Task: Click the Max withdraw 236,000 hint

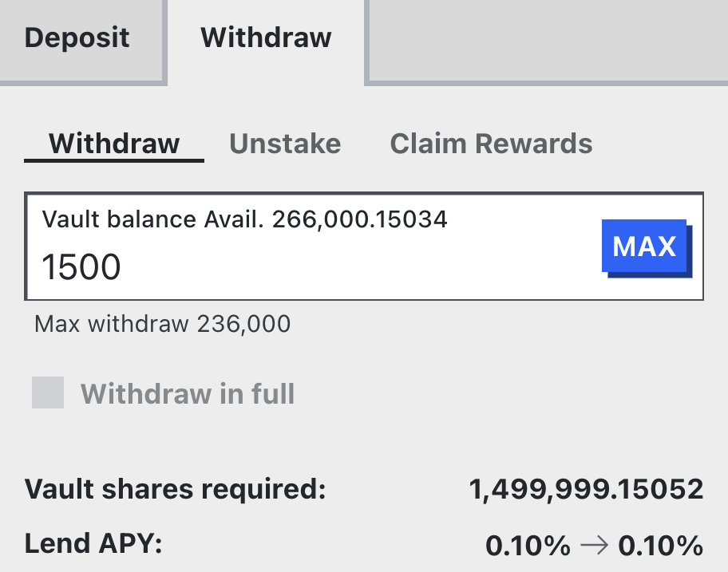Action: (x=162, y=324)
